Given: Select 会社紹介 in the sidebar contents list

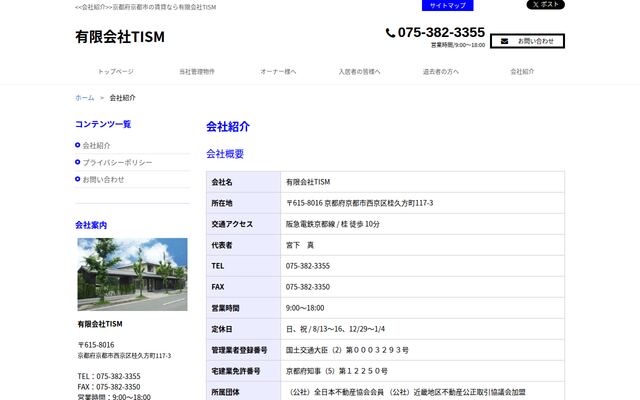Looking at the screenshot, I should click(96, 145).
